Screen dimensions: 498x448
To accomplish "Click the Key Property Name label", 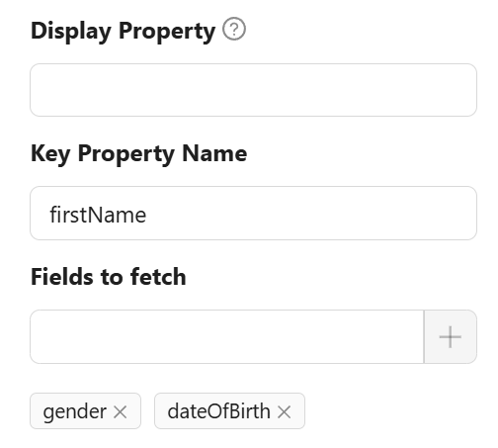I will (138, 154).
